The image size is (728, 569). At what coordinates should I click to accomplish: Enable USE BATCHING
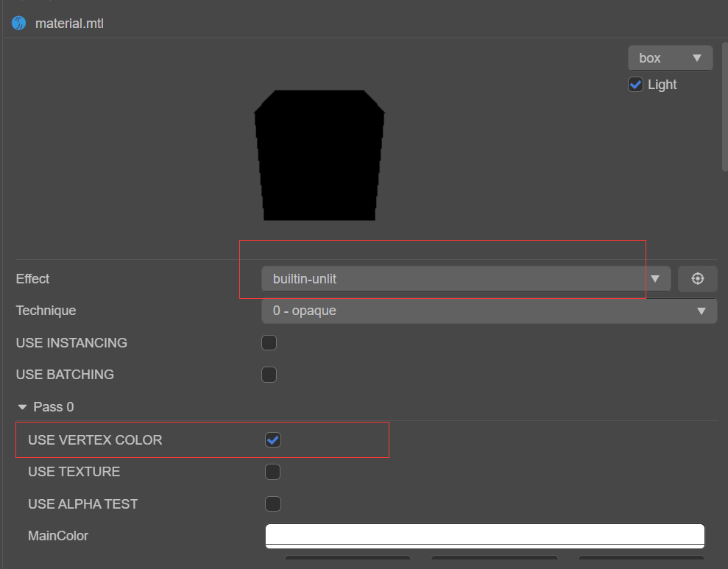(x=269, y=375)
